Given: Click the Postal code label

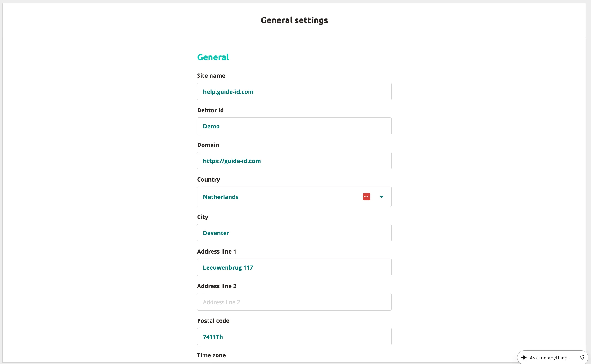Looking at the screenshot, I should click(x=213, y=321).
